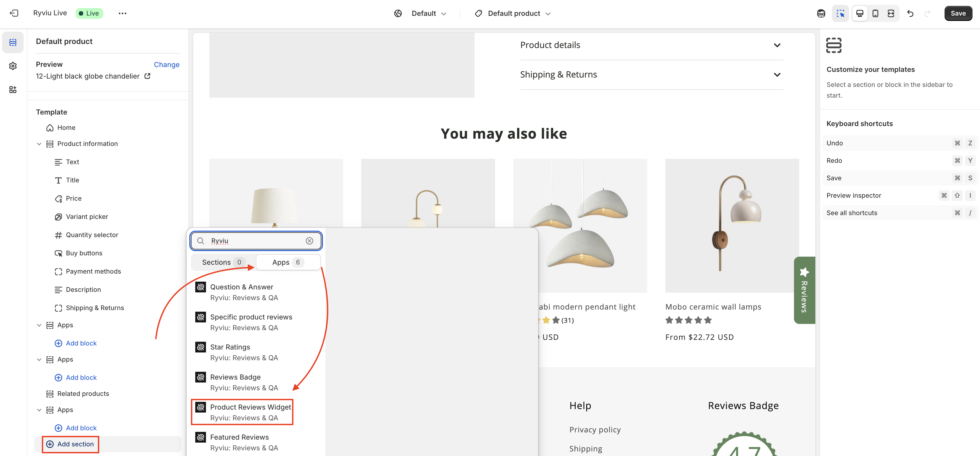Add block under the first Apps section
The height and width of the screenshot is (456, 980).
click(x=76, y=343)
